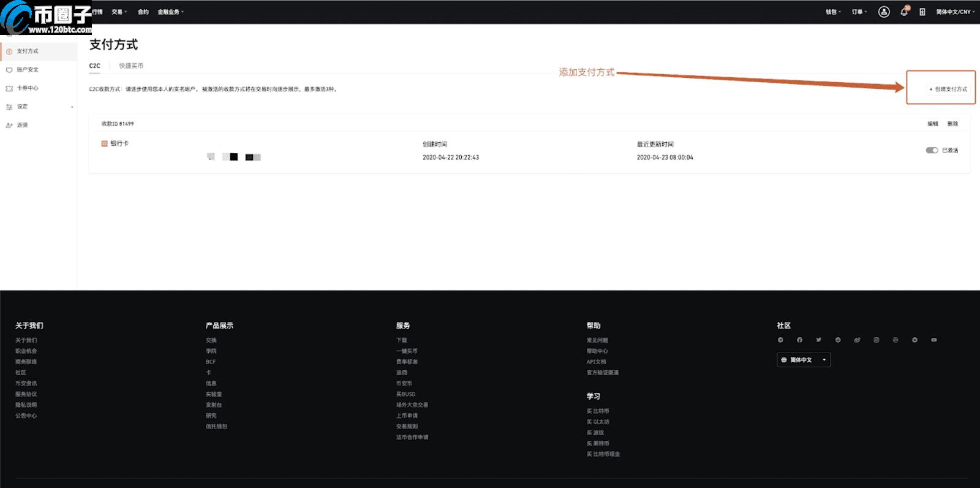Open the 买 莱特币 footer link
Screen dimensions: 980x488
(x=598, y=443)
